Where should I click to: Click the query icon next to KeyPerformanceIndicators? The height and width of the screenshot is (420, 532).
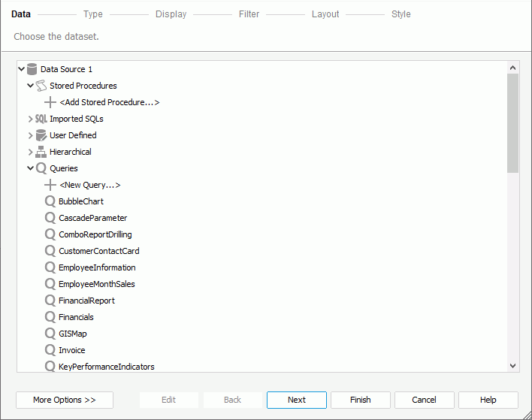(50, 367)
